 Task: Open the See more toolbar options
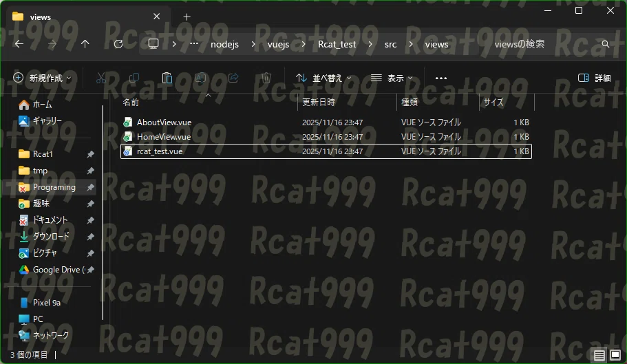click(x=440, y=78)
